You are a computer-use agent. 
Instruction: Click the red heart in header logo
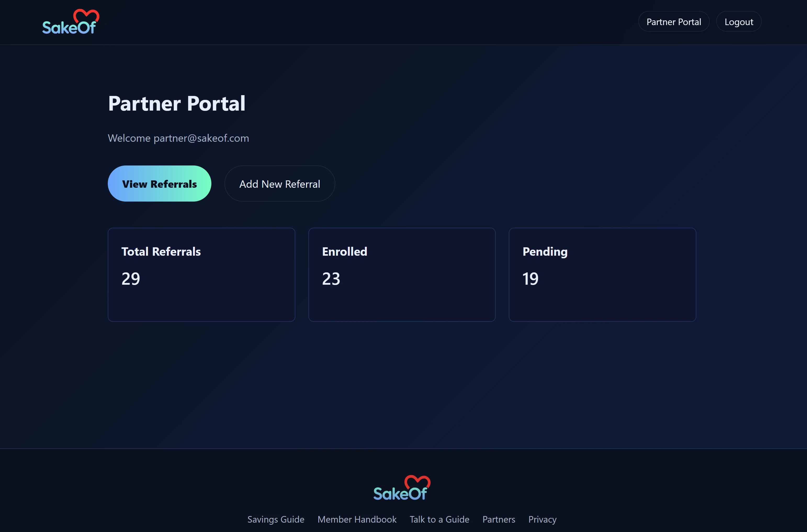pyautogui.click(x=86, y=15)
